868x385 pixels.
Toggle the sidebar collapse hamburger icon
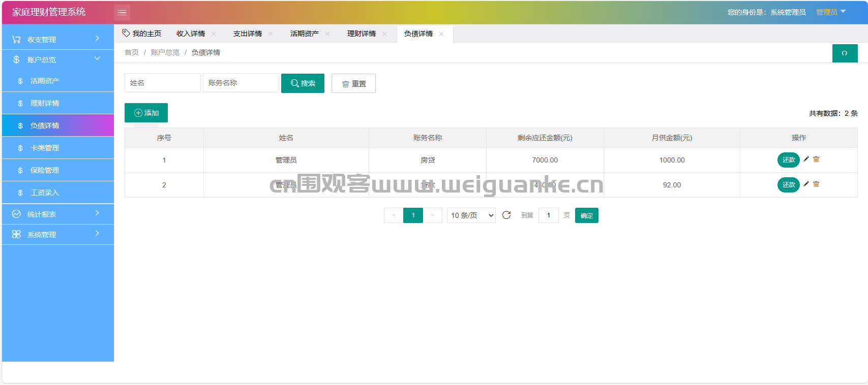click(x=122, y=13)
